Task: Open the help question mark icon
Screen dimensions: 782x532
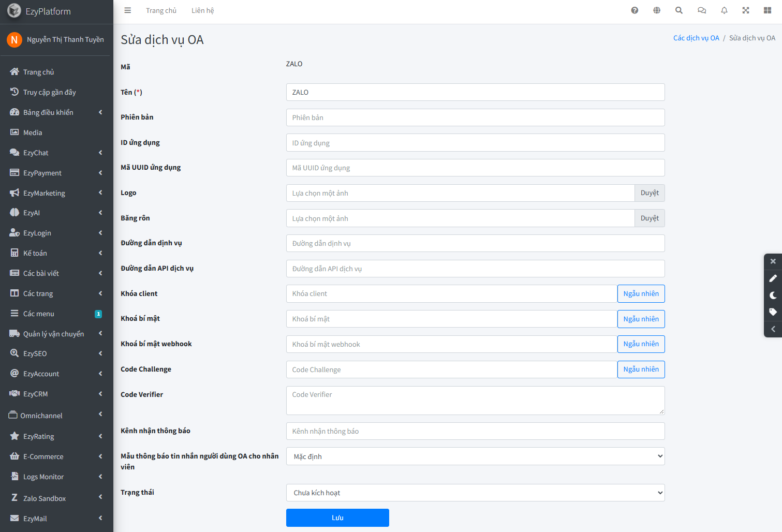Action: pyautogui.click(x=635, y=10)
